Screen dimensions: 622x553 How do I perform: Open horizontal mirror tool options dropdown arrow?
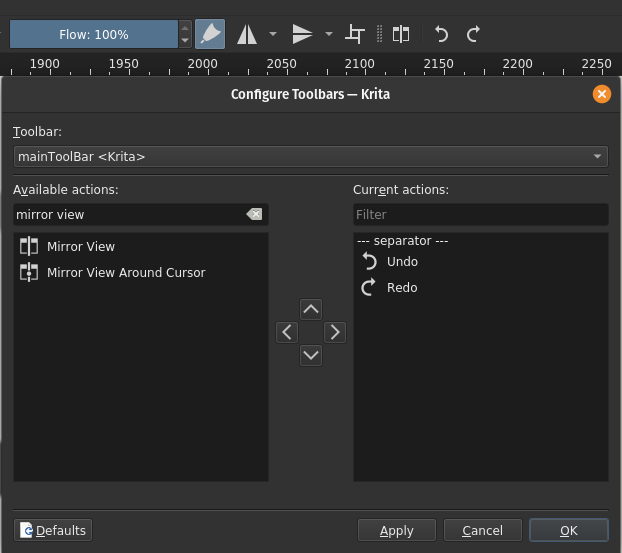coord(273,34)
